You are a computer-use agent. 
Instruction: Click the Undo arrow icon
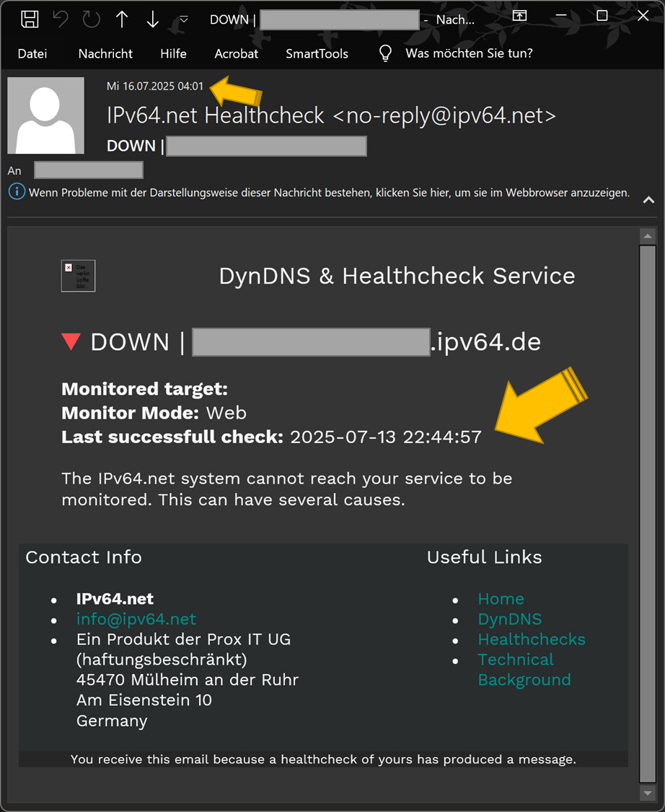[61, 19]
